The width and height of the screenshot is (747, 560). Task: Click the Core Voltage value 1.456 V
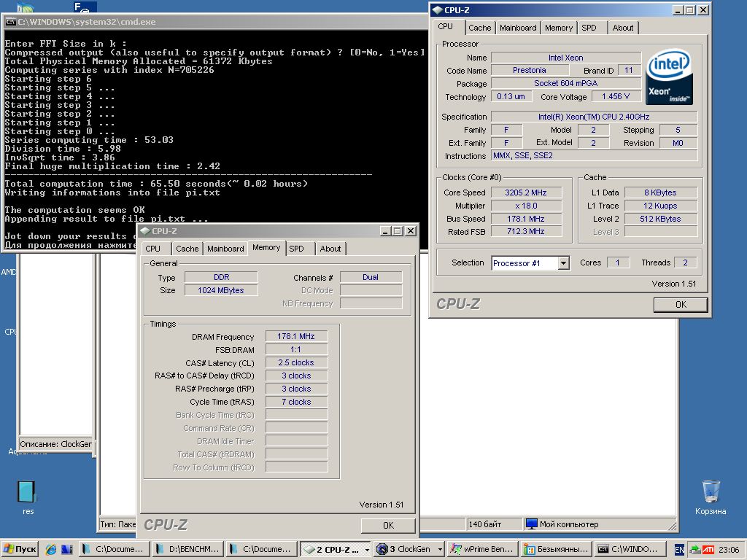point(616,96)
